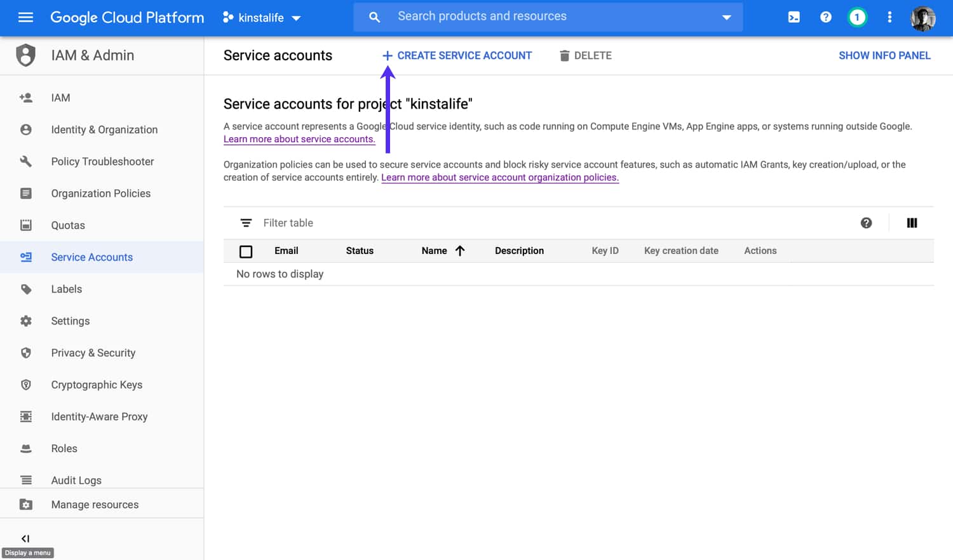Open column display options icon
Image resolution: width=953 pixels, height=560 pixels.
912,223
